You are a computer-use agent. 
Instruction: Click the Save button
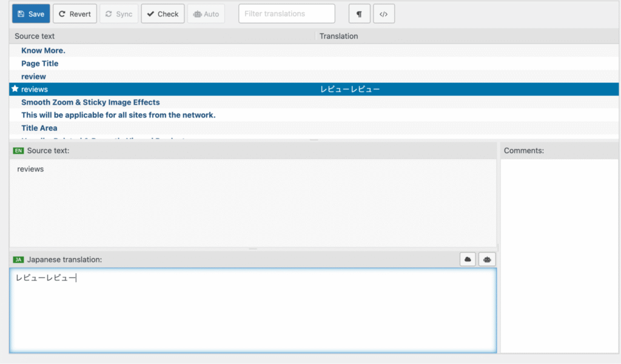coord(31,14)
